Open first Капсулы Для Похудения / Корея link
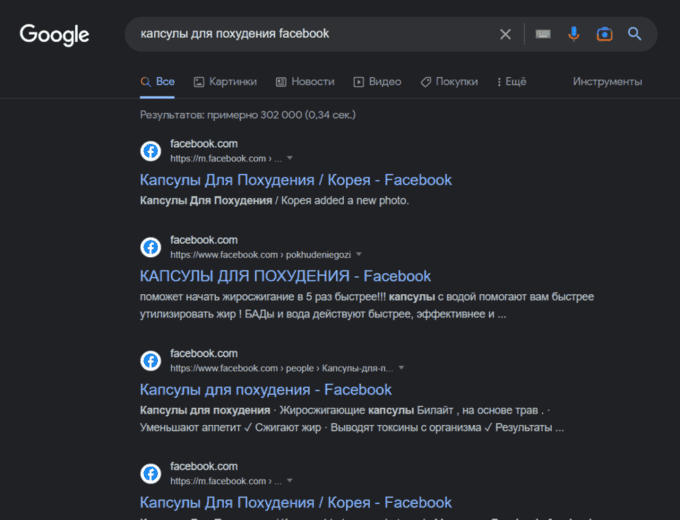 tap(296, 180)
